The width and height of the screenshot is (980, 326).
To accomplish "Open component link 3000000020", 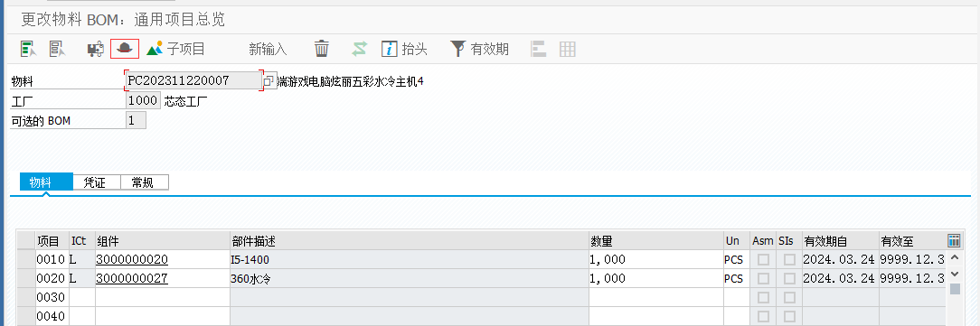I will click(x=132, y=259).
